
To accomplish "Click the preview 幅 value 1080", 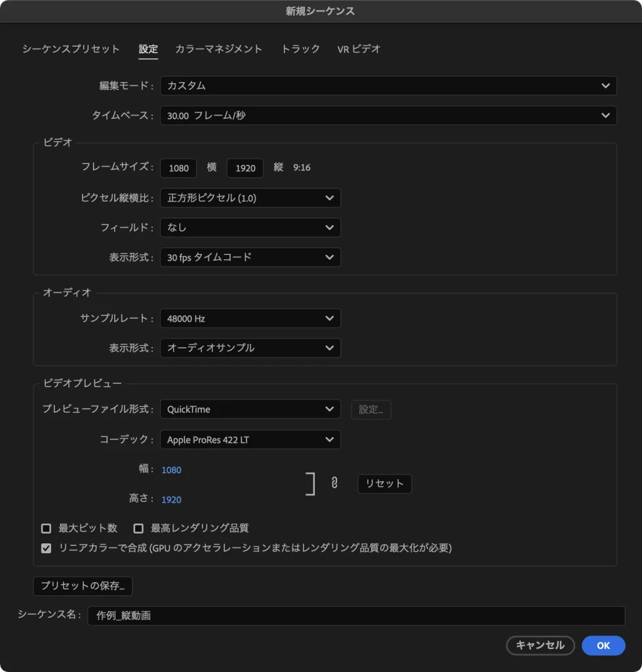I will (171, 470).
